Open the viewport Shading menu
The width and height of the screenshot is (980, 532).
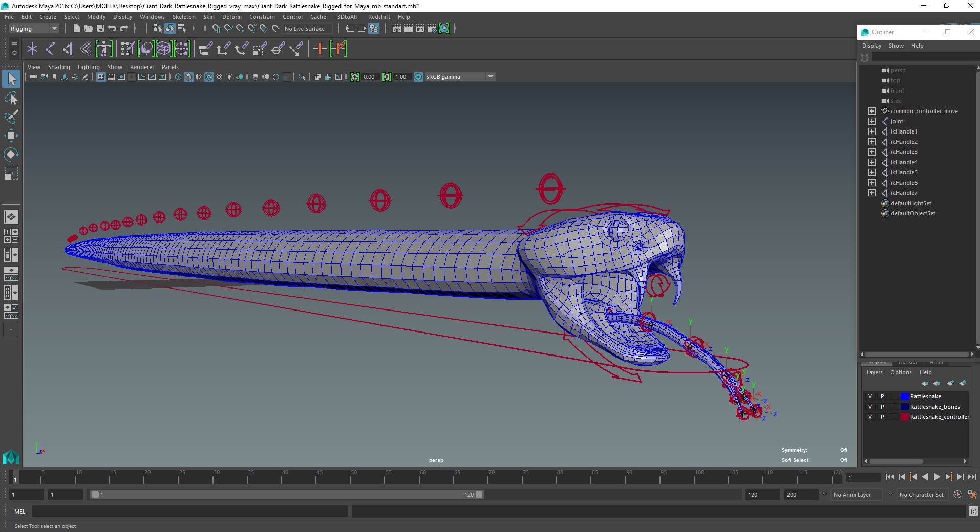[59, 67]
